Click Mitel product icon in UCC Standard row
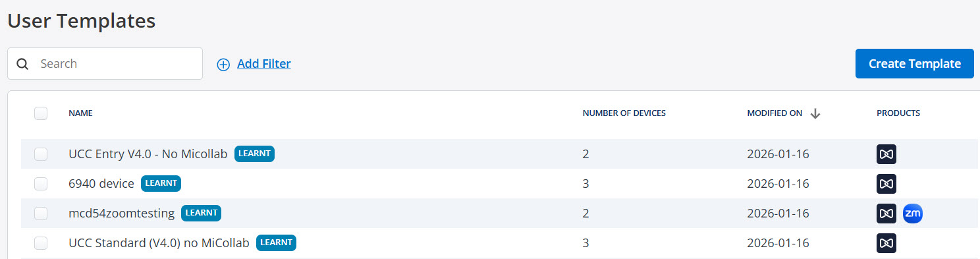This screenshot has width=980, height=259. [x=886, y=243]
